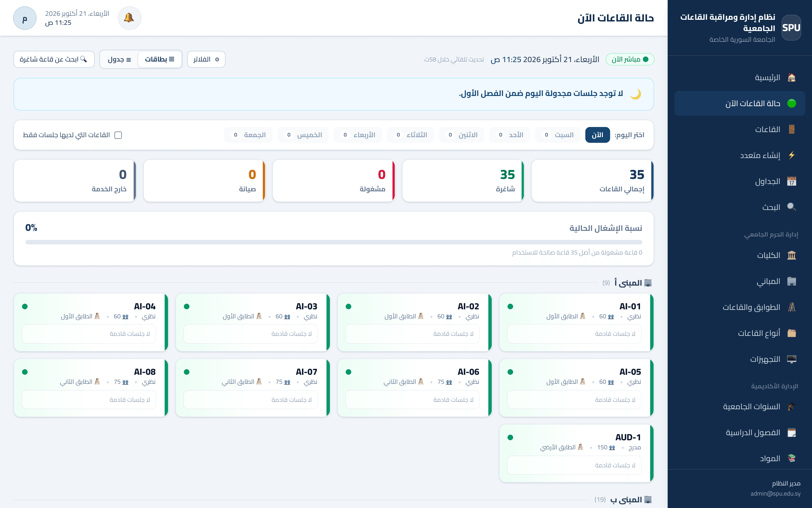Open the الفلاتر filters button
812x508 pixels.
click(x=206, y=60)
